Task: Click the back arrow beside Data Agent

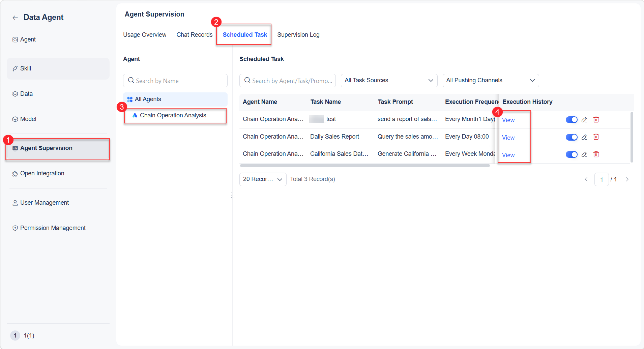Action: [15, 18]
